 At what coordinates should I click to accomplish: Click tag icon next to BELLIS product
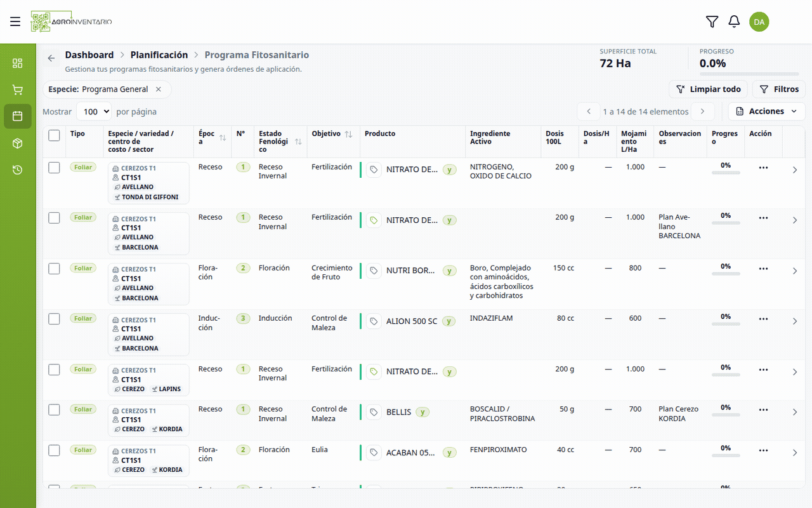374,412
